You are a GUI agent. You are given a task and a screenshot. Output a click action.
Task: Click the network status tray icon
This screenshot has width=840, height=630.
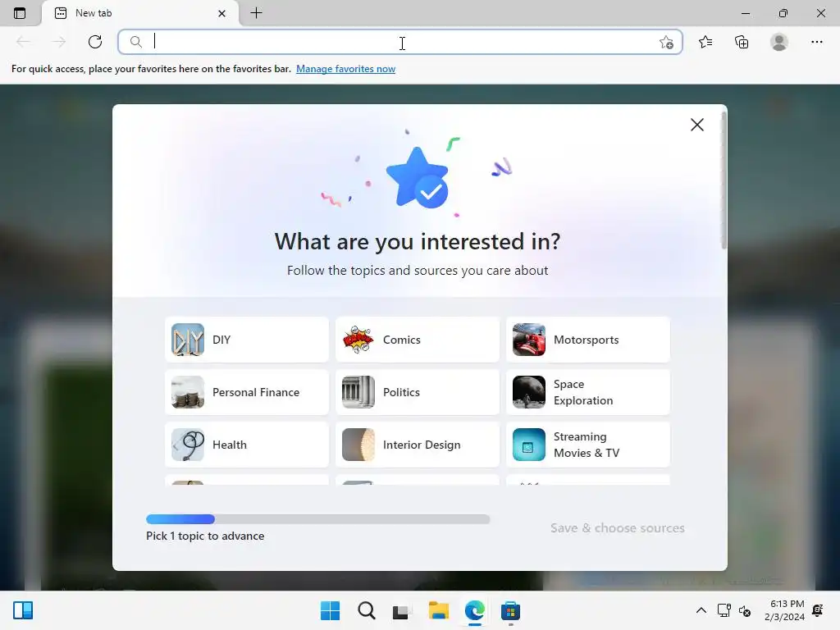[x=724, y=610]
